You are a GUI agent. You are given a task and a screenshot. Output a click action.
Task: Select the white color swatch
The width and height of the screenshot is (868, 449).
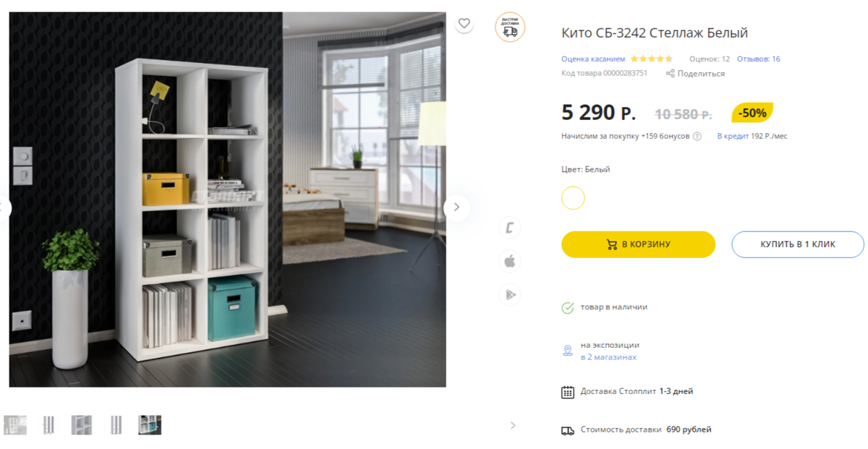click(573, 198)
